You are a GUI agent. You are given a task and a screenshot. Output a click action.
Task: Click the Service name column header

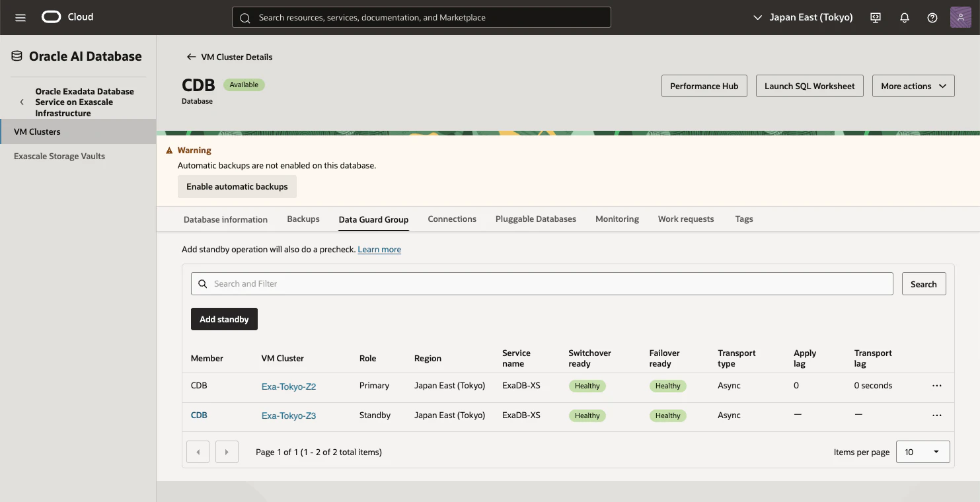pos(516,359)
